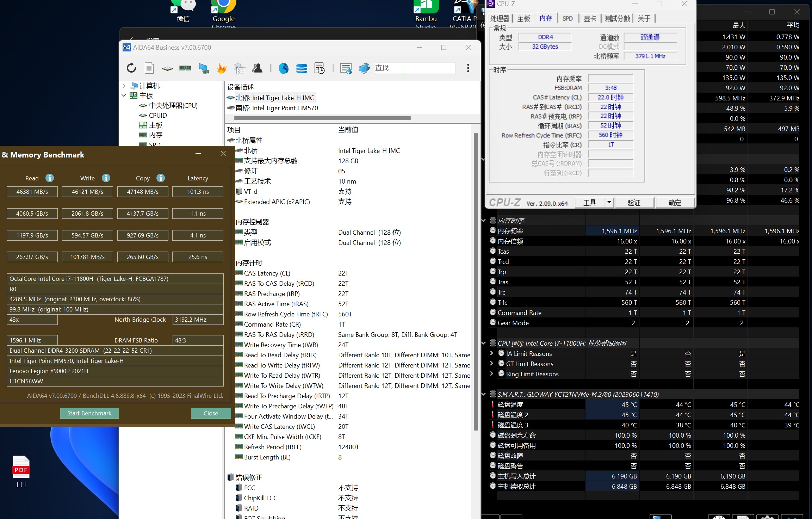Expand the GT Limit Reasons row
This screenshot has width=812, height=519.
pos(492,363)
